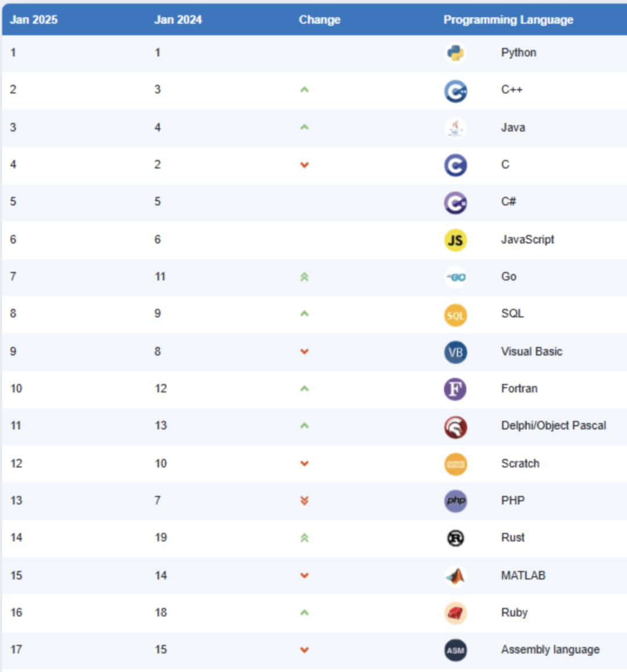Screen dimensions: 627x672
Task: Click the Delphi/Object Pascal language name
Action: (x=553, y=425)
